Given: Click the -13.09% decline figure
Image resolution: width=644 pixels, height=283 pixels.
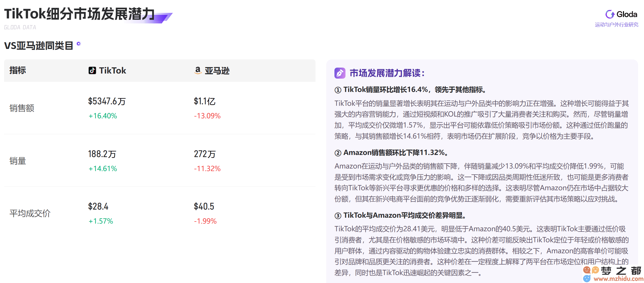Looking at the screenshot, I should (207, 116).
